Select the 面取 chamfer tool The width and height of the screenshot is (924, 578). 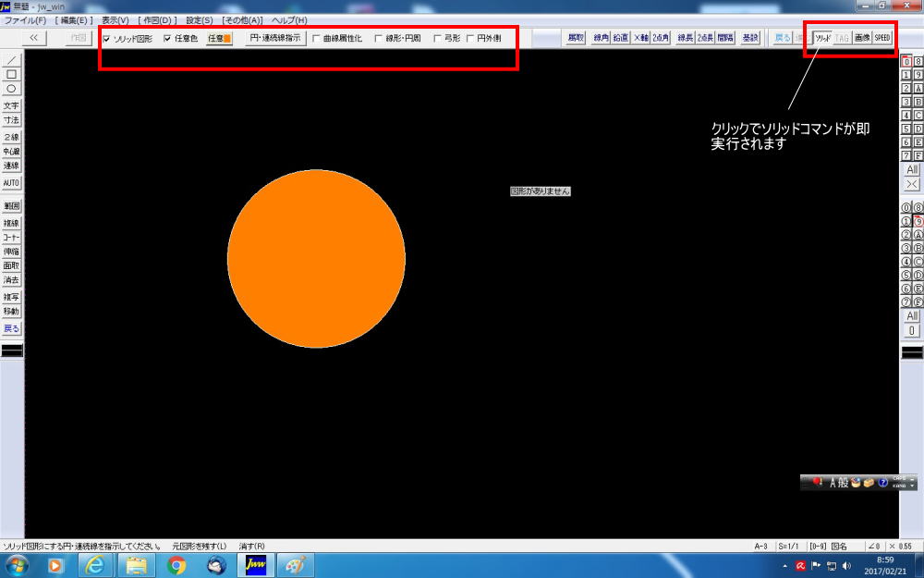[x=11, y=265]
